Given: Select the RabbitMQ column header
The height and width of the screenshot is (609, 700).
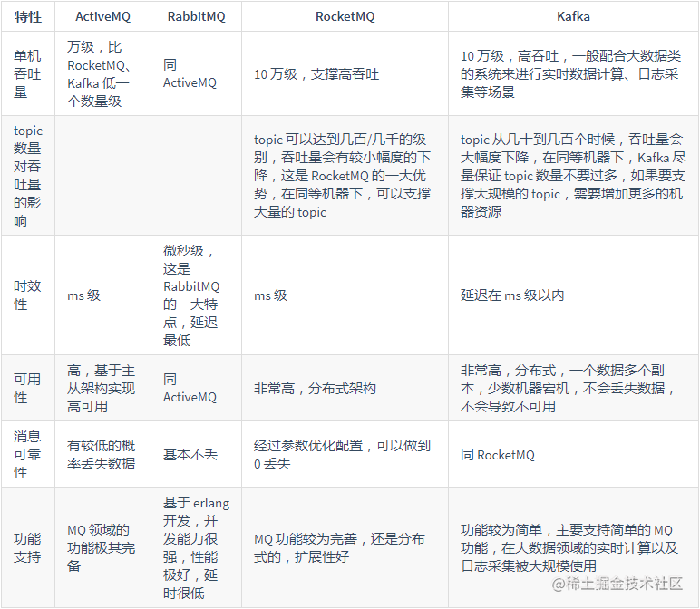Looking at the screenshot, I should click(196, 16).
